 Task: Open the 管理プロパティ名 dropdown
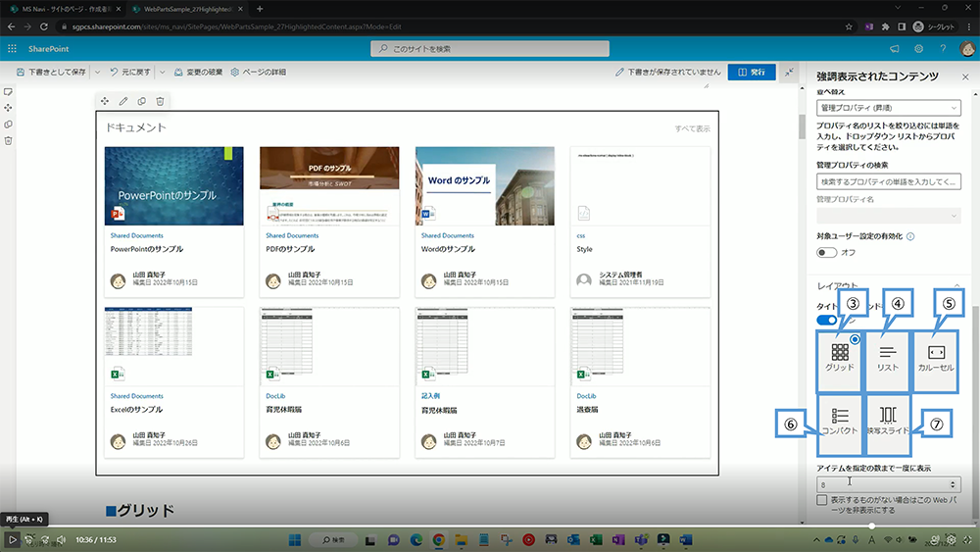[888, 216]
